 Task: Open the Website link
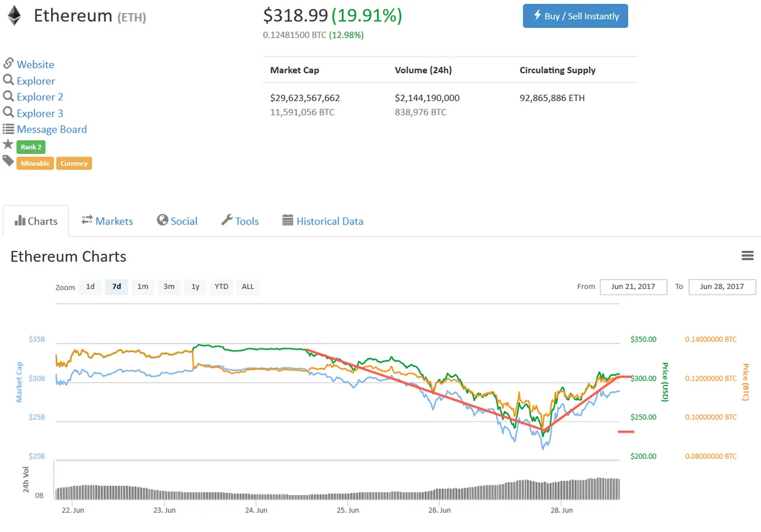coord(35,64)
